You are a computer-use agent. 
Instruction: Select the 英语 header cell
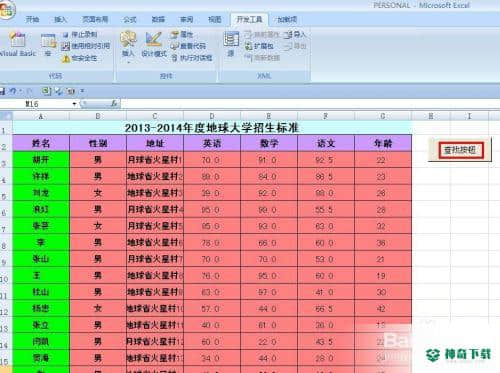[x=212, y=143]
